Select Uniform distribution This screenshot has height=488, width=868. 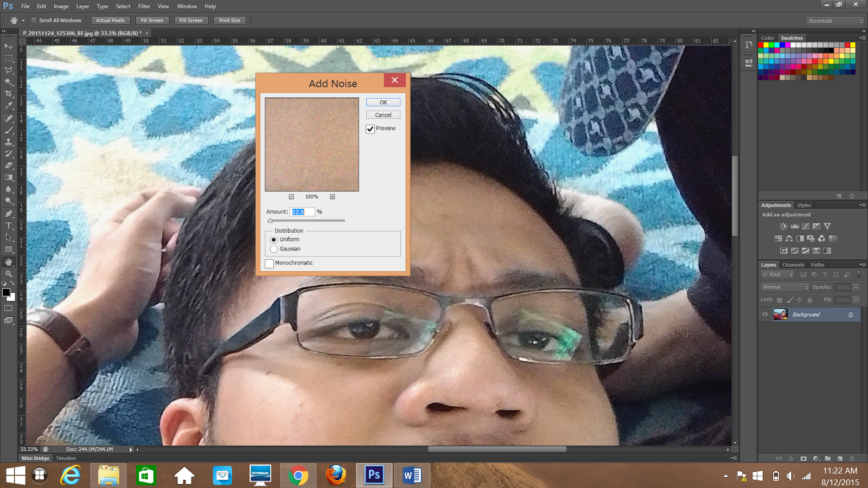(x=273, y=240)
